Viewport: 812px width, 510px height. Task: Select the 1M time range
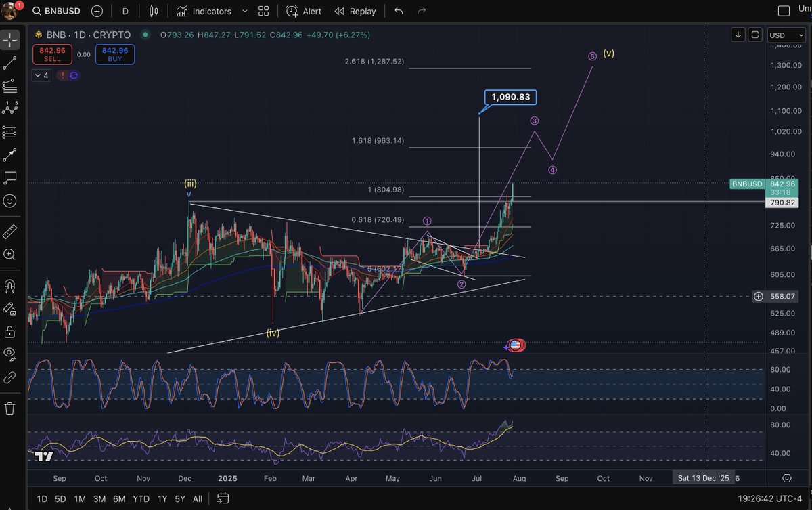click(x=80, y=499)
